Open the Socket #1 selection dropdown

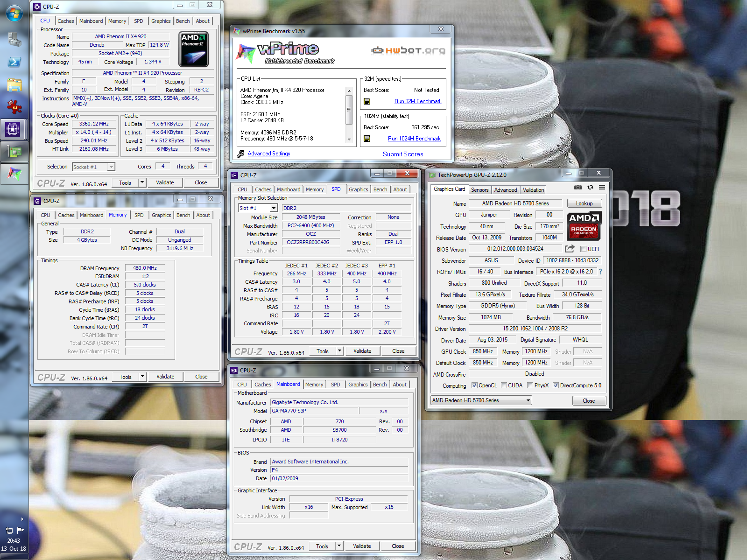coord(94,167)
